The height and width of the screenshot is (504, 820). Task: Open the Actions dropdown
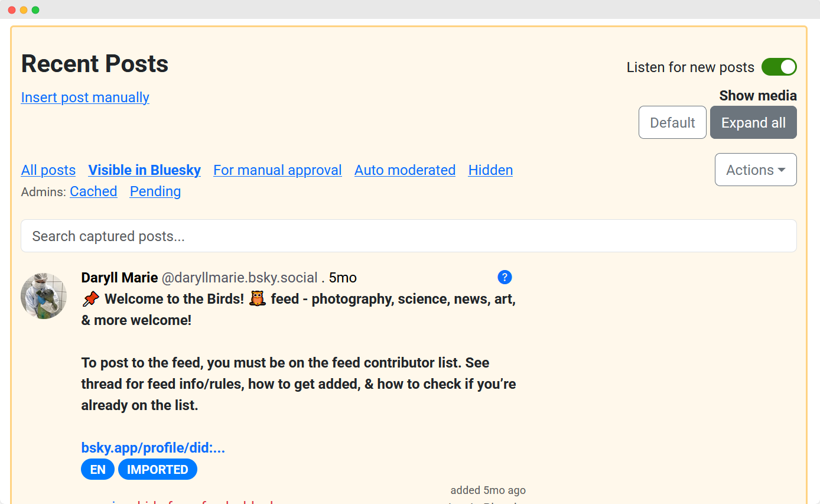tap(756, 170)
